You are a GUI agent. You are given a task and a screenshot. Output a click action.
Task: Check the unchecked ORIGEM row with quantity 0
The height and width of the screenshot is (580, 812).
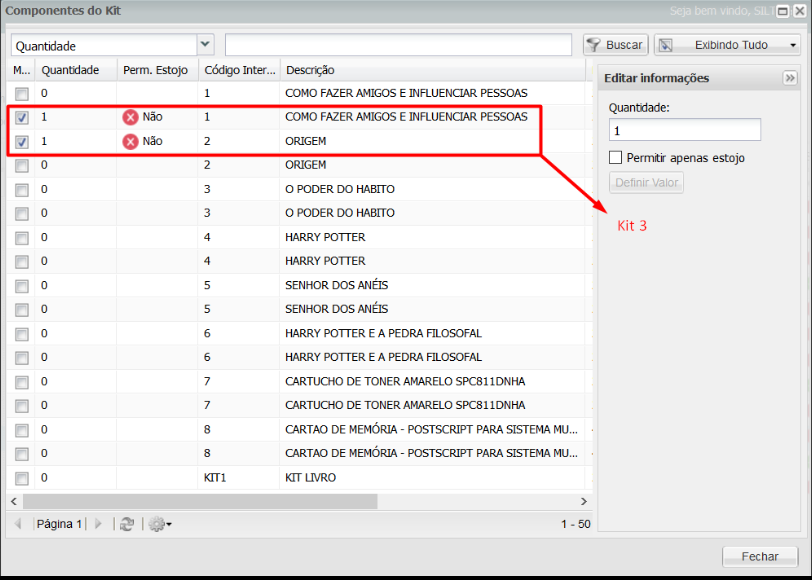(x=22, y=166)
